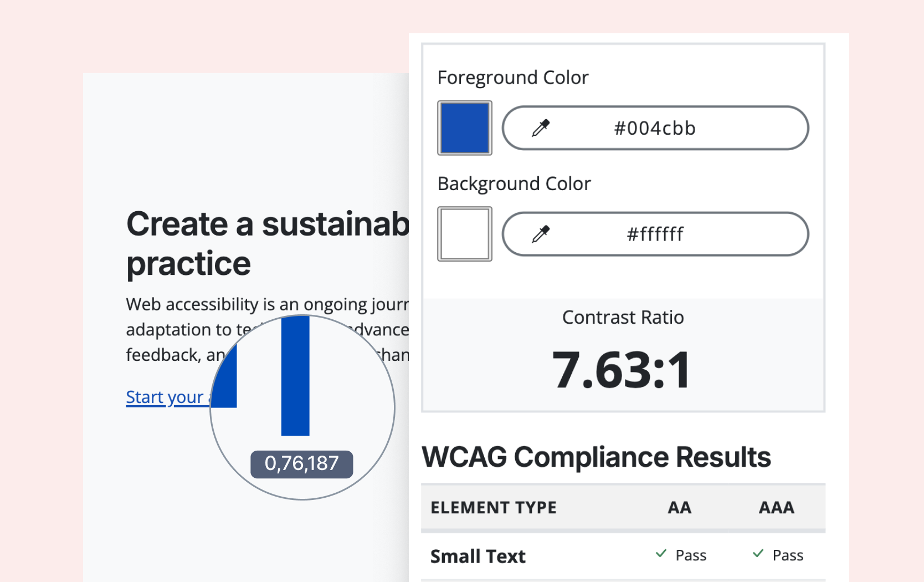Click the Background Color label

click(x=514, y=183)
